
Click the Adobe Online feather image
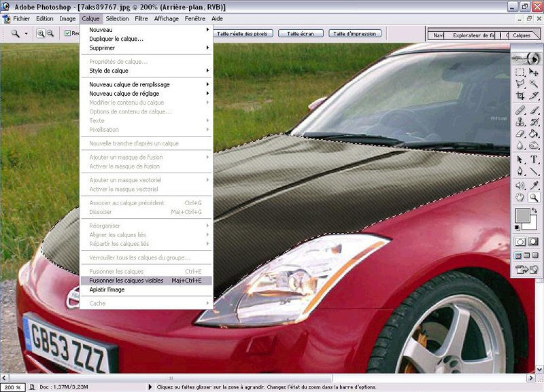pos(526,58)
